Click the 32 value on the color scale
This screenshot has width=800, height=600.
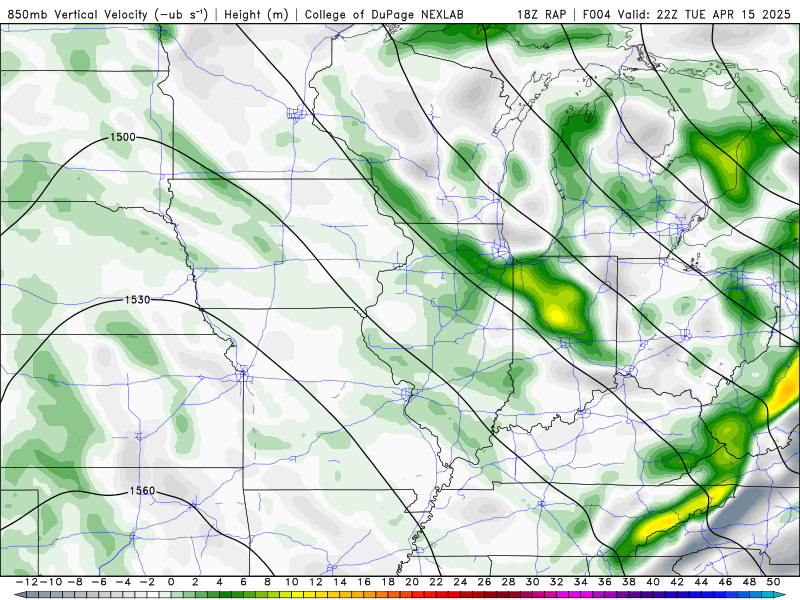click(x=557, y=582)
